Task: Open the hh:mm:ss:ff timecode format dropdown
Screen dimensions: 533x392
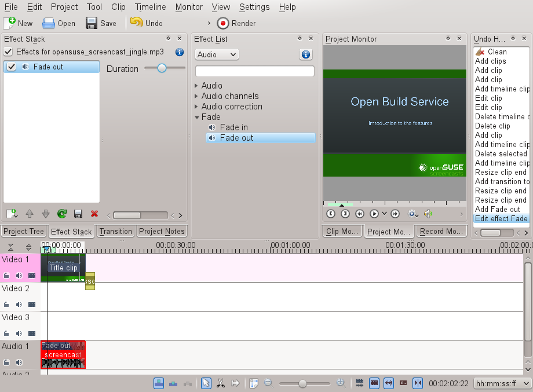Action: click(x=502, y=383)
